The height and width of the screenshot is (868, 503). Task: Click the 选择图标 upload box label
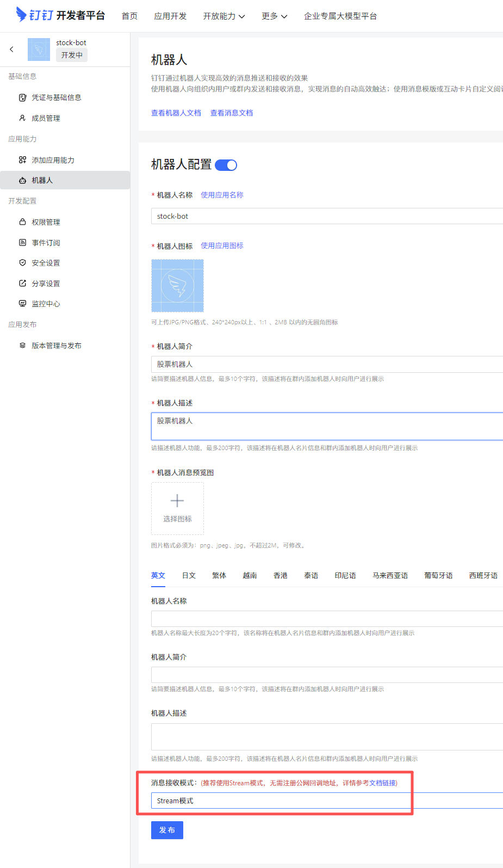pos(177,519)
